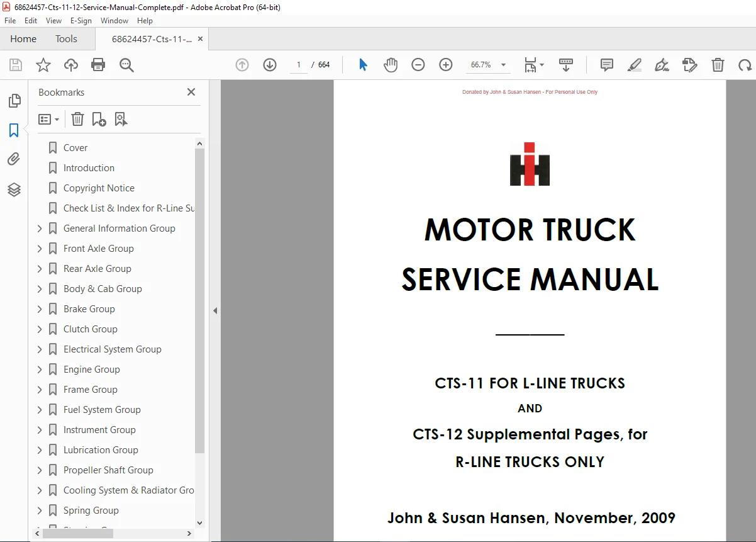Select Instrument Group bookmark
756x542 pixels.
tap(99, 430)
